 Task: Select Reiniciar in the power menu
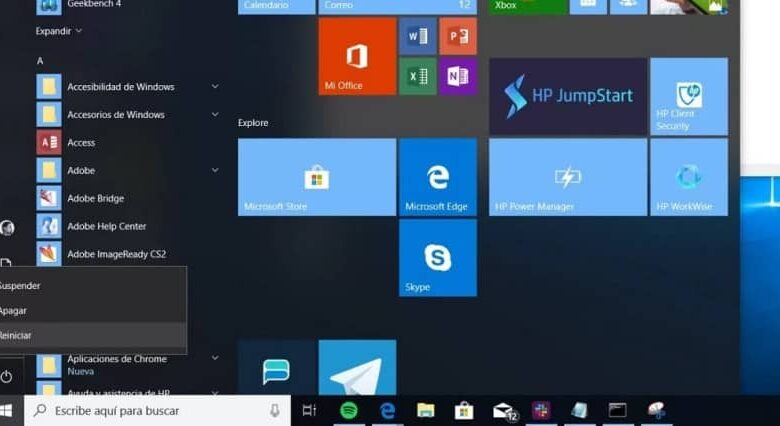click(x=94, y=335)
